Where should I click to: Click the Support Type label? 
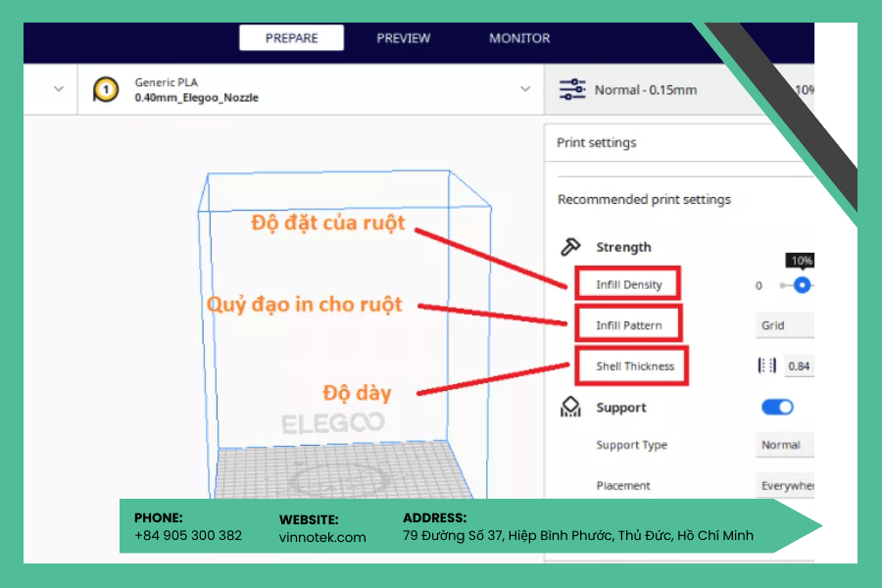tap(632, 445)
